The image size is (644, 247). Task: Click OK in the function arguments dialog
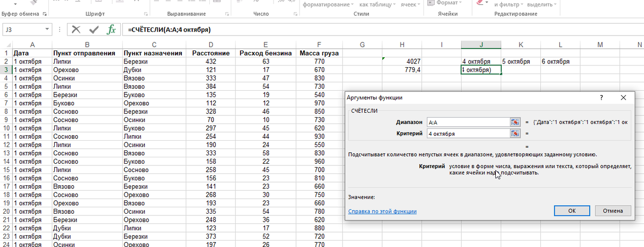click(572, 210)
